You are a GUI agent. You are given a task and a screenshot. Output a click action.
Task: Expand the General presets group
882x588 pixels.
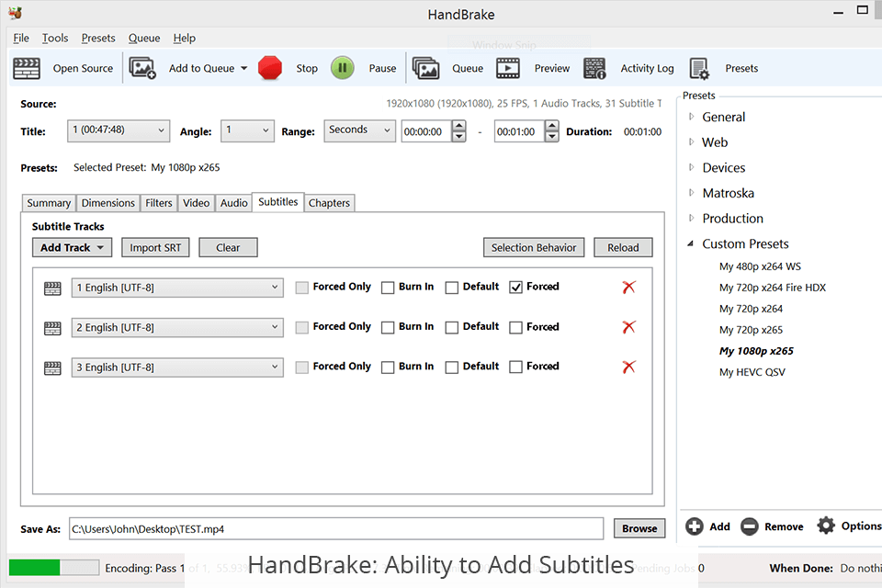point(691,117)
